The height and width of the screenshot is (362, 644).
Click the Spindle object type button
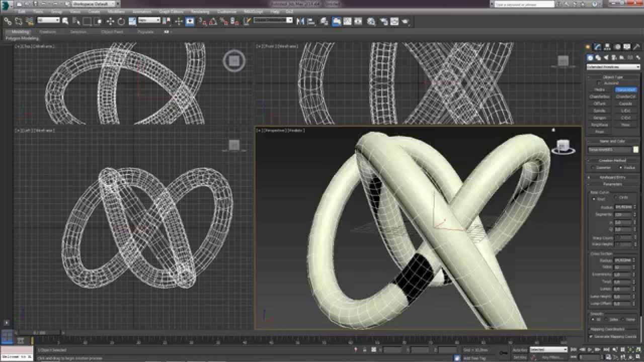pyautogui.click(x=599, y=111)
